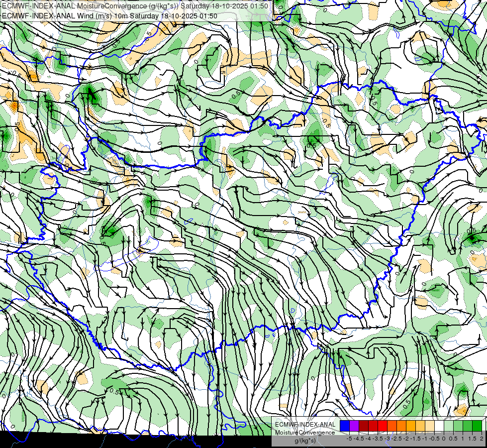Click the -5 tick label on legend
This screenshot has height=448, width=487.
pyautogui.click(x=349, y=439)
